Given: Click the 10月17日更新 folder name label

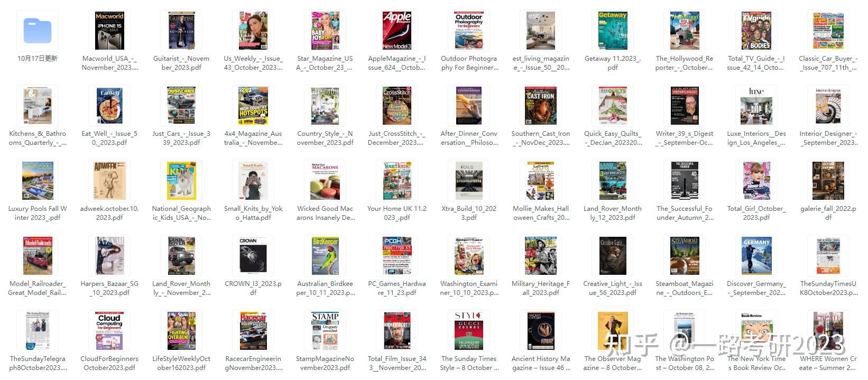Looking at the screenshot, I should (x=38, y=59).
